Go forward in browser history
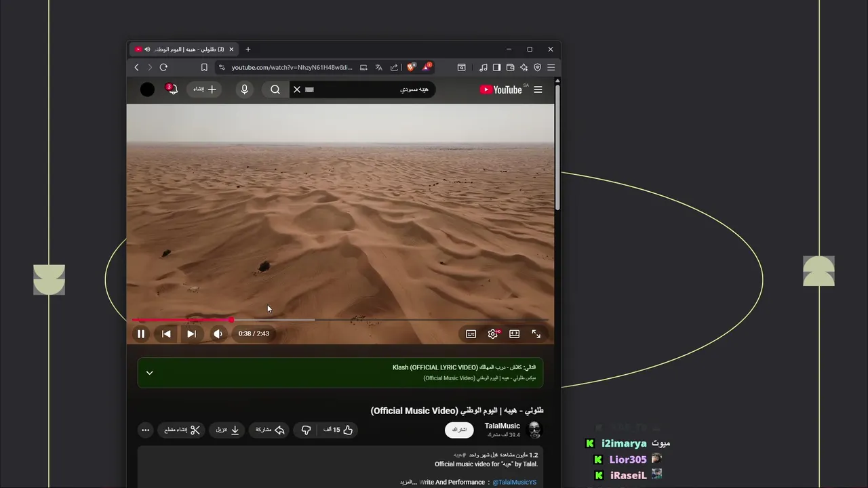868x488 pixels. point(150,67)
